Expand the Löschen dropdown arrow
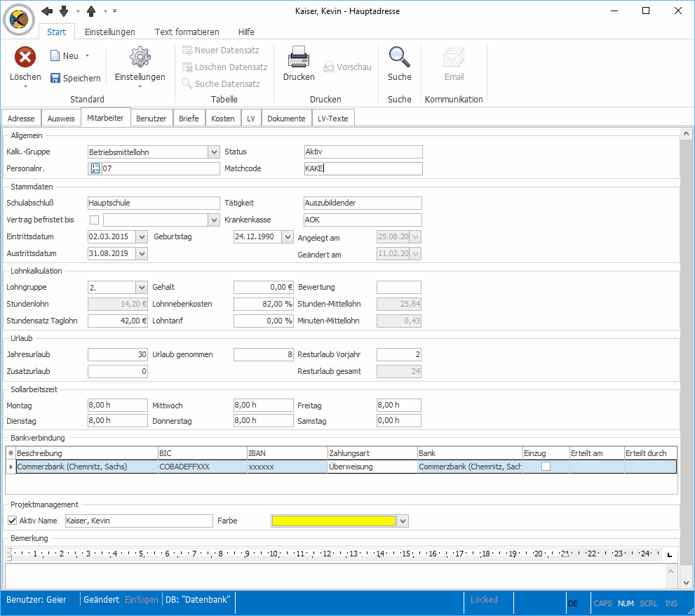The image size is (695, 616). (x=25, y=86)
